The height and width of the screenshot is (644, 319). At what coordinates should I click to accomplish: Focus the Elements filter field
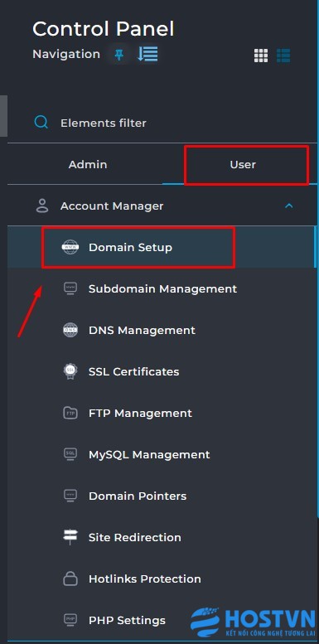[162, 123]
